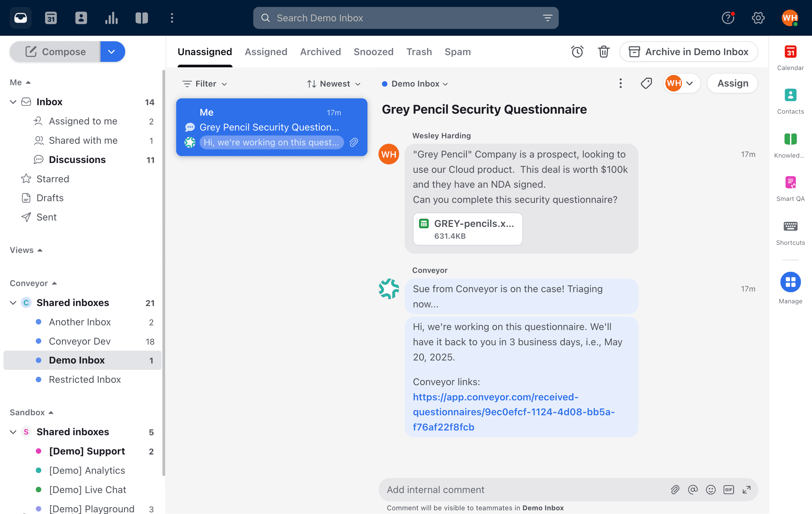Expand the Compose dropdown arrow
This screenshot has height=514, width=812.
(112, 52)
